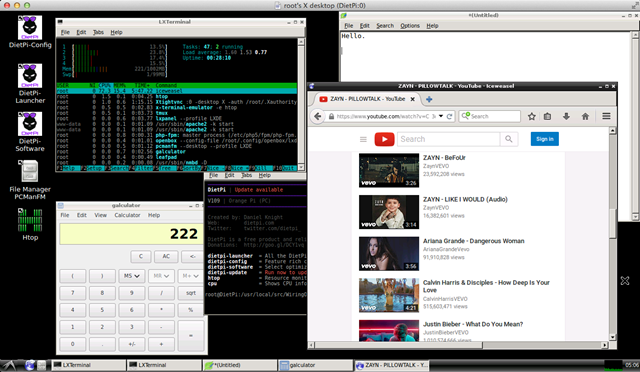Launch the web browser globe in the taskbar
This screenshot has height=372, width=640.
29,365
